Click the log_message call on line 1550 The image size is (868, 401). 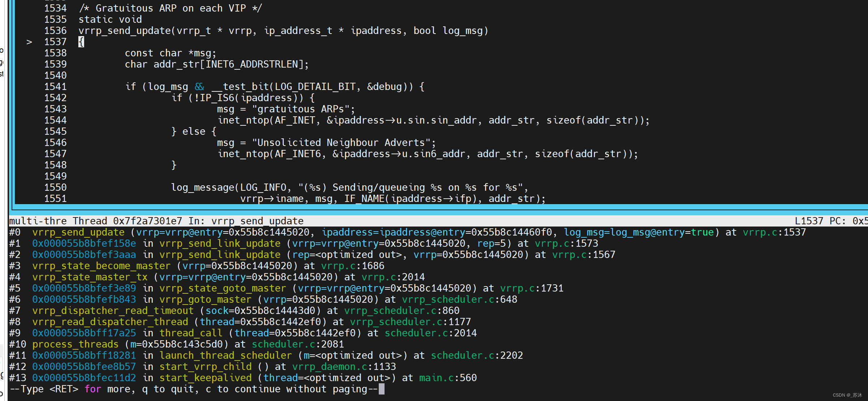click(x=203, y=187)
